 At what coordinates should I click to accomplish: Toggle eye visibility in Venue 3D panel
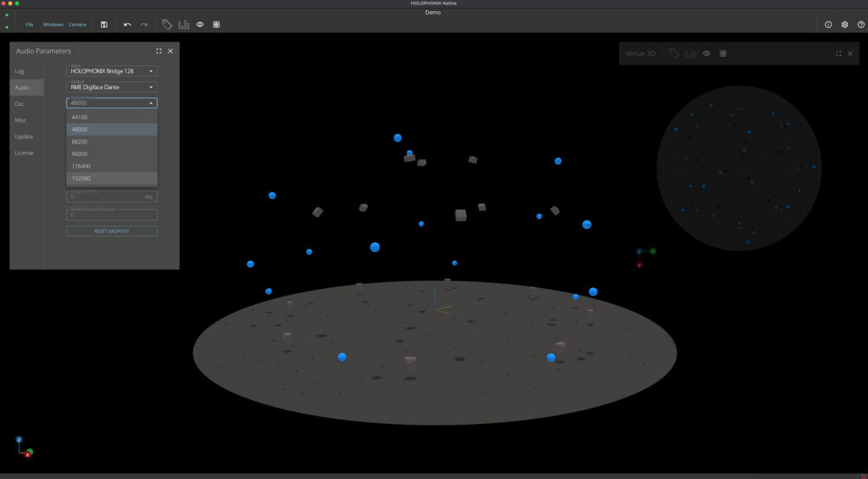[706, 53]
